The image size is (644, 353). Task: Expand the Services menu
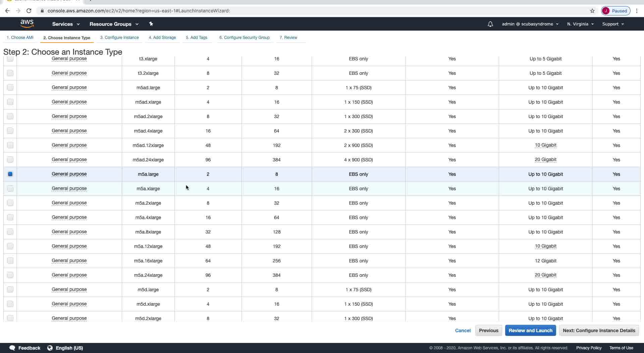(x=66, y=24)
